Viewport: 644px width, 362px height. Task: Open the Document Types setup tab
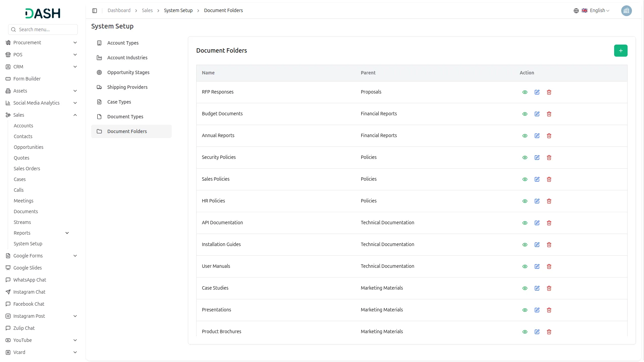point(125,117)
